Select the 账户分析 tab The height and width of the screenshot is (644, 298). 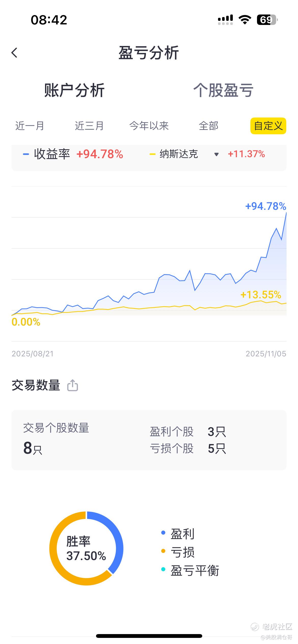click(74, 90)
